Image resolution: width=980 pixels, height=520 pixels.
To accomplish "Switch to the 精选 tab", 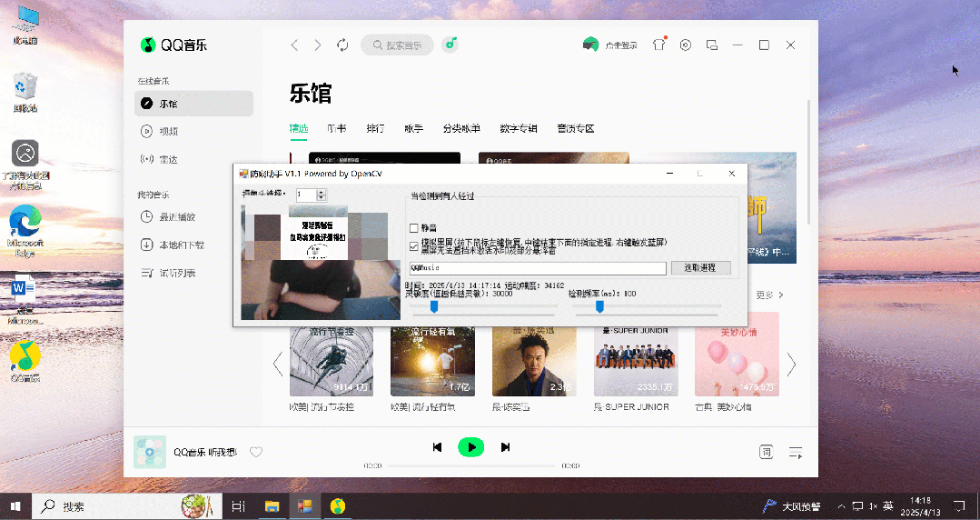I will click(299, 128).
